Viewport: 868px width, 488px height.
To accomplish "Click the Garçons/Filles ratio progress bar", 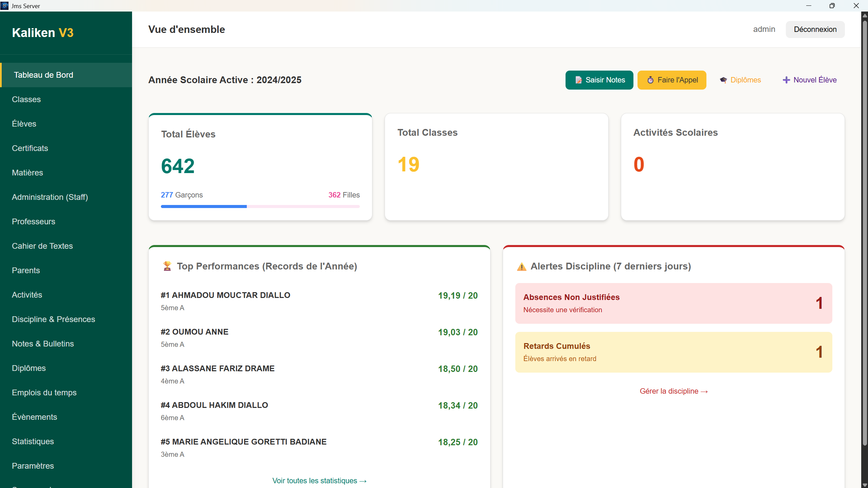I will 260,206.
